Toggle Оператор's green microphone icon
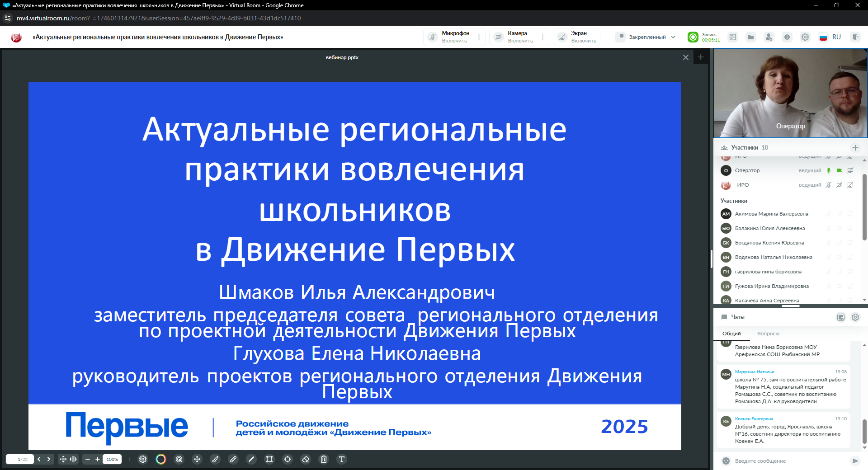 tap(829, 170)
